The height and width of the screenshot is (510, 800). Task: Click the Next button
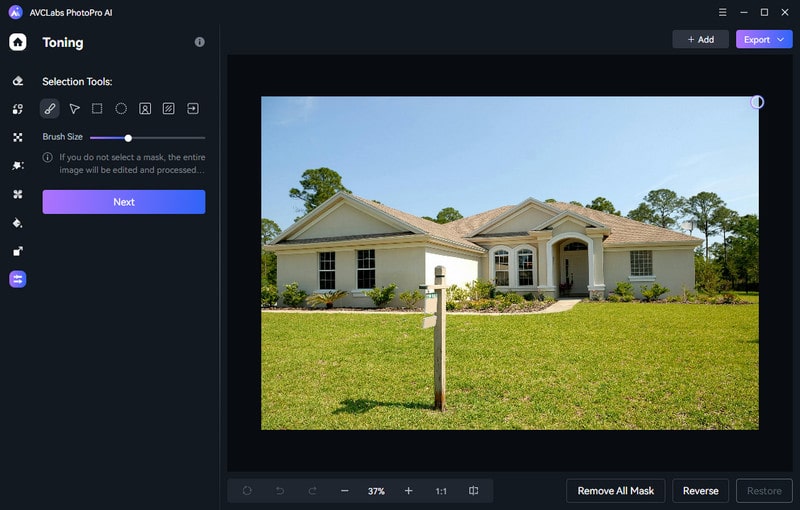tap(123, 202)
